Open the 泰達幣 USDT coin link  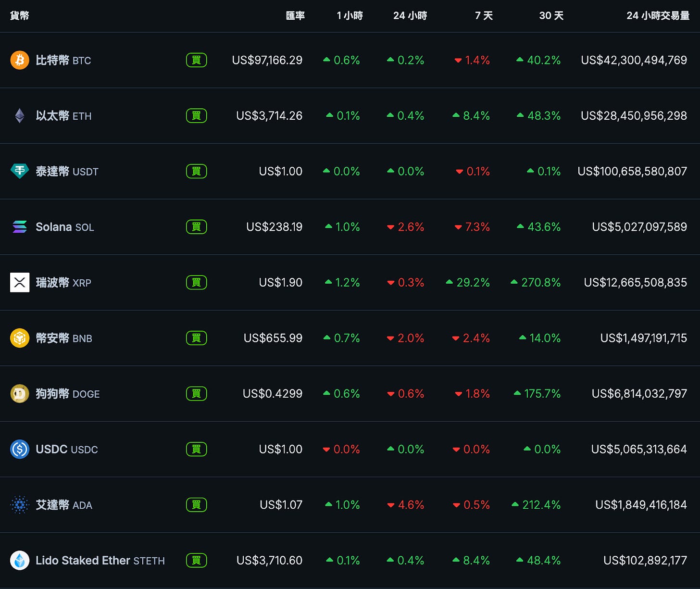click(x=67, y=171)
